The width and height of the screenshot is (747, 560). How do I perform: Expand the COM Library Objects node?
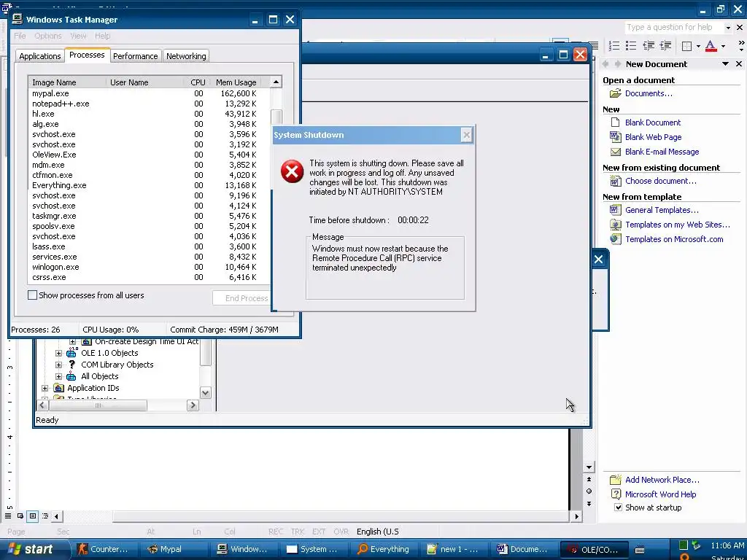tap(58, 365)
